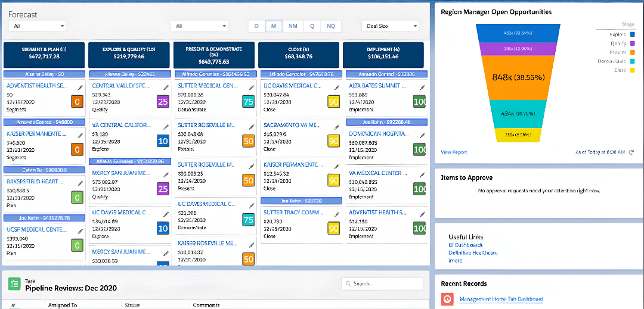Click the yellow Close legend swatch
Image resolution: width=644 pixels, height=309 pixels.
pyautogui.click(x=632, y=70)
